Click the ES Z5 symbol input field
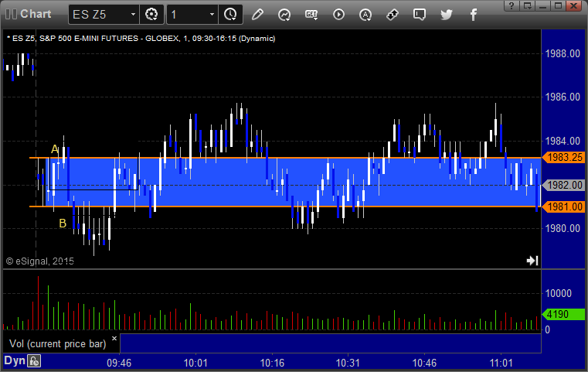This screenshot has width=588, height=372. pyautogui.click(x=99, y=15)
